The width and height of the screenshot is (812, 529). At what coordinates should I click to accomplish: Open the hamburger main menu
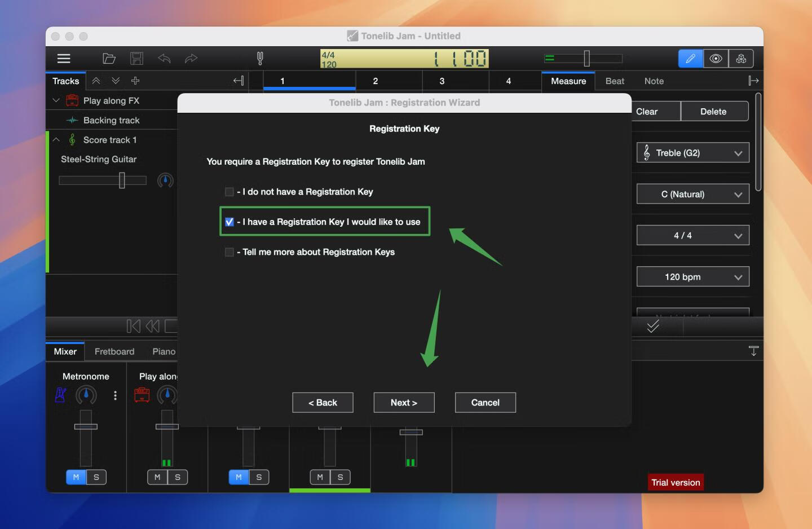click(x=64, y=58)
